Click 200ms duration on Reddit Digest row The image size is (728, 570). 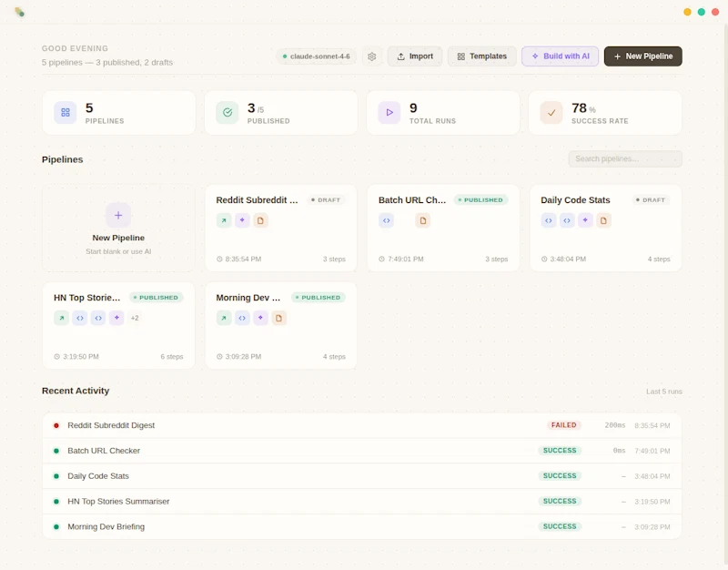click(615, 425)
